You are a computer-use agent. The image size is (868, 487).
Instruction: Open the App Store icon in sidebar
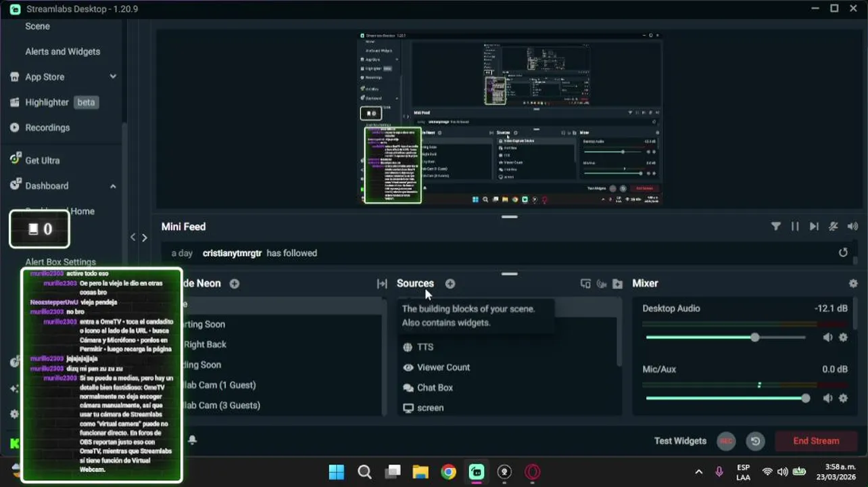[x=14, y=77]
